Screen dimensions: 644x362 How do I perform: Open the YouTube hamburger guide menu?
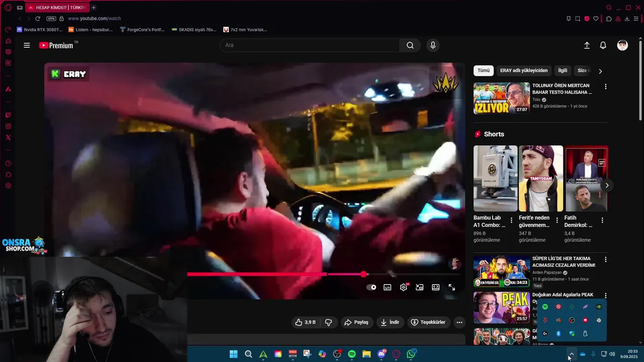click(27, 45)
